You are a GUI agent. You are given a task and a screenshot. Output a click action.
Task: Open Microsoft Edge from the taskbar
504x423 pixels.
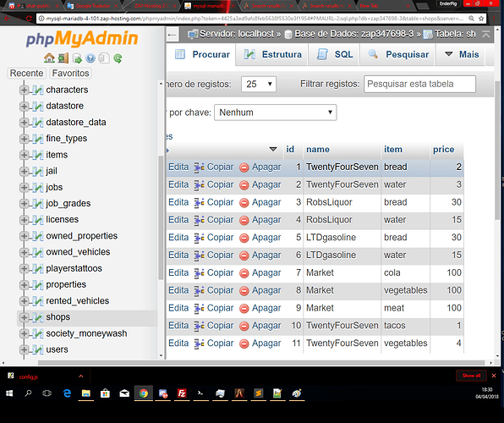click(67, 393)
